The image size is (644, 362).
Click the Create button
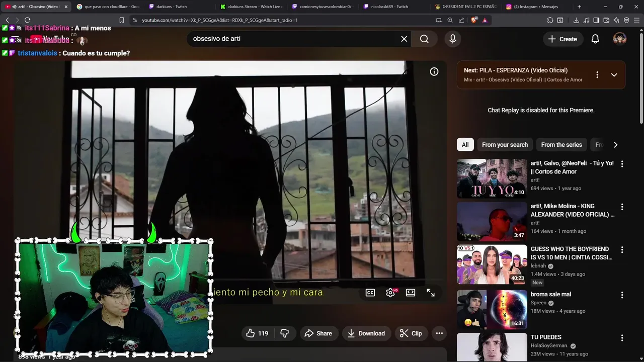pyautogui.click(x=563, y=39)
